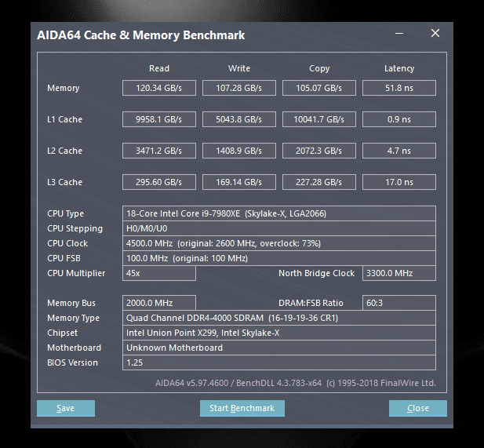Click the Write column header

point(239,68)
